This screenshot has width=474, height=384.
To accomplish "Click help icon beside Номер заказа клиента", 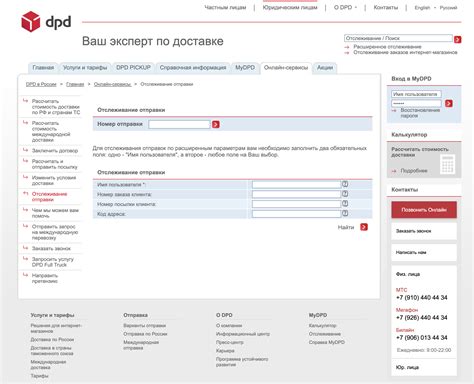I will tap(345, 194).
